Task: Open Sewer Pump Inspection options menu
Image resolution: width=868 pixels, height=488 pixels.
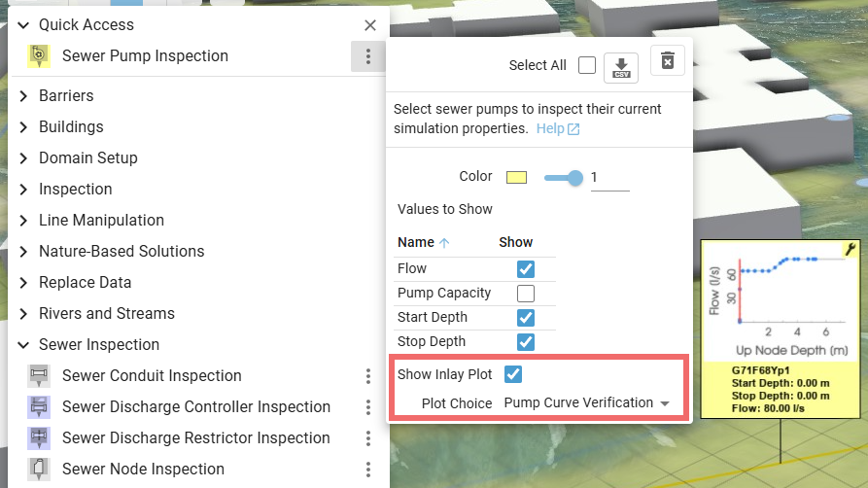Action: [x=368, y=56]
